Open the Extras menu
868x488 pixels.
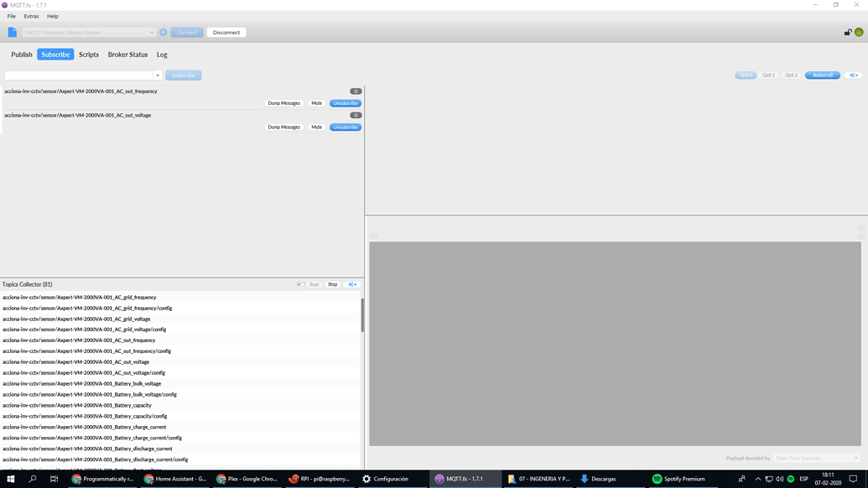tap(31, 16)
